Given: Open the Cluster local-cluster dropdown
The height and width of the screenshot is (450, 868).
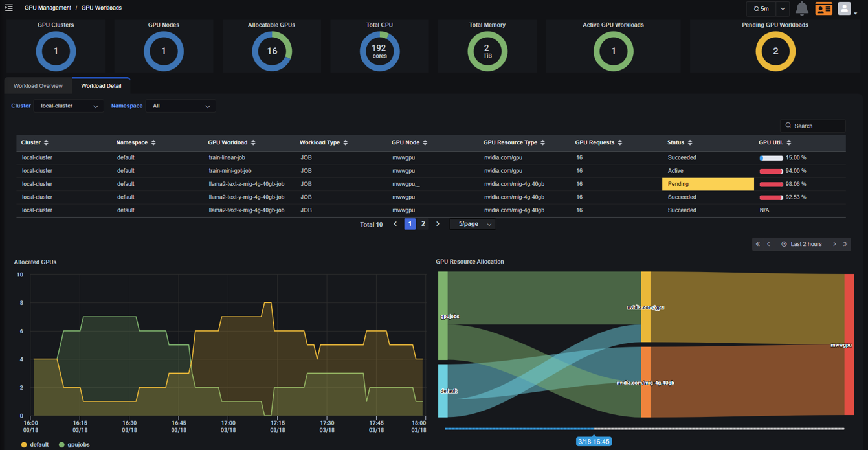Looking at the screenshot, I should pyautogui.click(x=69, y=106).
